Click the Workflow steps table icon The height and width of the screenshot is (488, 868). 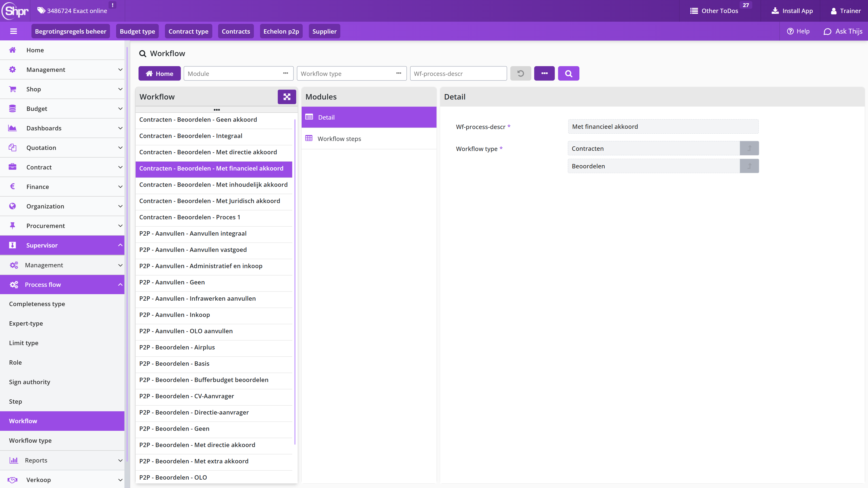pyautogui.click(x=309, y=139)
